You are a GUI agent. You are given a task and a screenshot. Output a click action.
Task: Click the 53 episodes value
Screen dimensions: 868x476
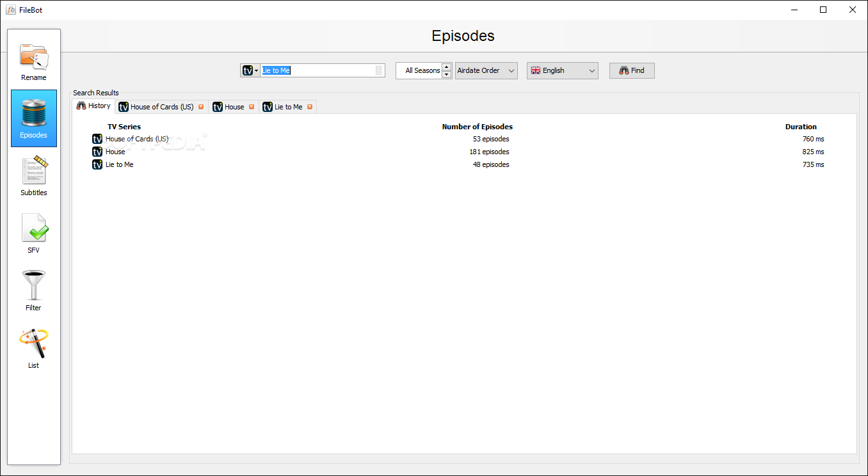coord(491,139)
